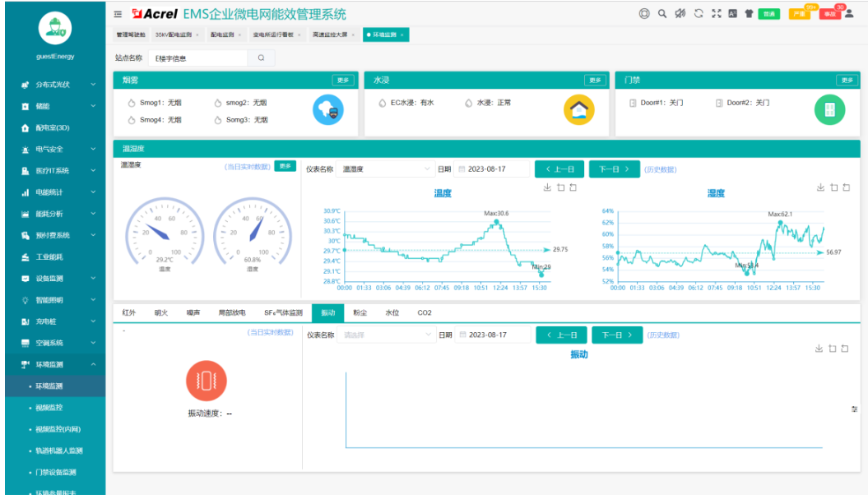Expand the 分布式光伏 sidebar menu
This screenshot has width=868, height=499.
[x=55, y=85]
